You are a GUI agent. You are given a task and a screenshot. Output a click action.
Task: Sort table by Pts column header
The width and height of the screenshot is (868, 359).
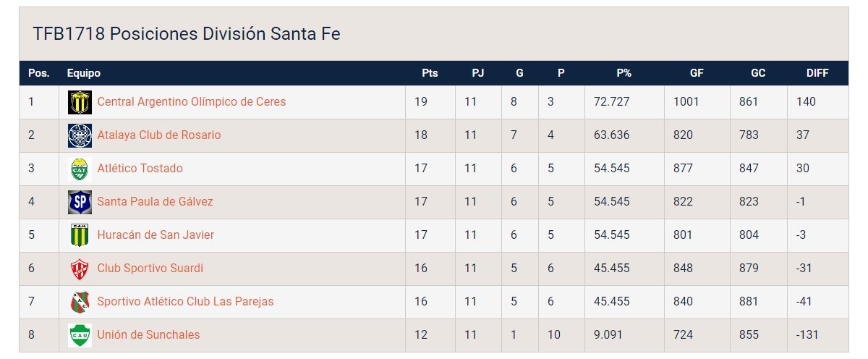pyautogui.click(x=430, y=73)
